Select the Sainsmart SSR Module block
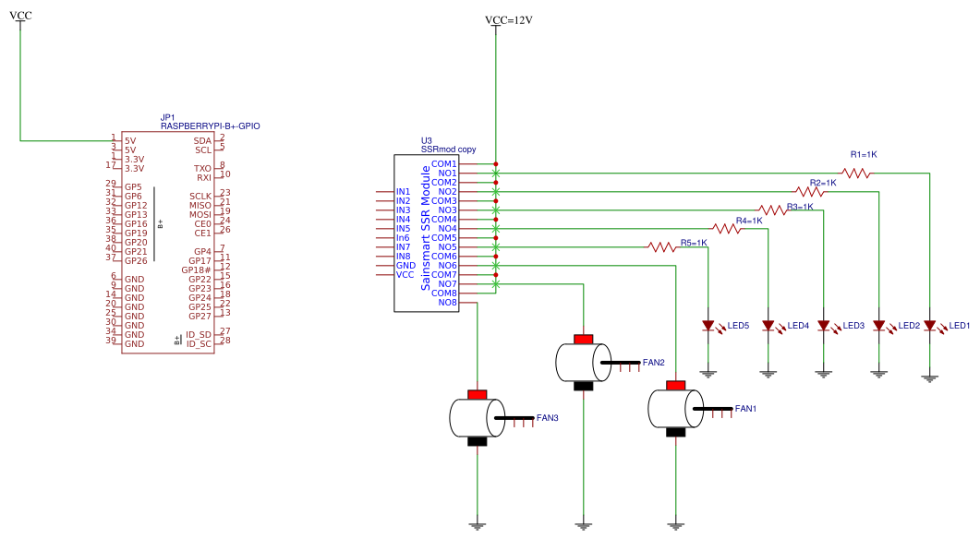 pos(426,233)
